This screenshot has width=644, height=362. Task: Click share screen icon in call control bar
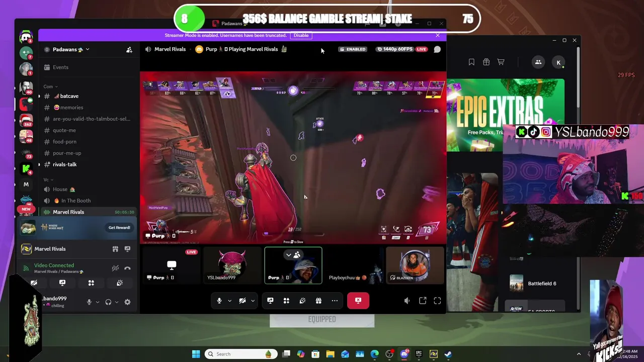click(x=270, y=301)
